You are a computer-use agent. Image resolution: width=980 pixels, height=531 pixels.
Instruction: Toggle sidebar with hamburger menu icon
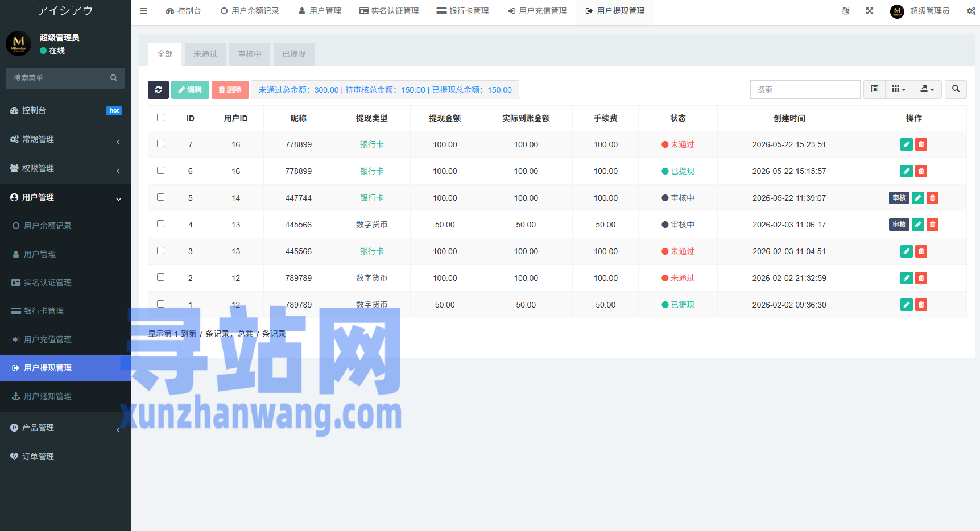click(143, 11)
